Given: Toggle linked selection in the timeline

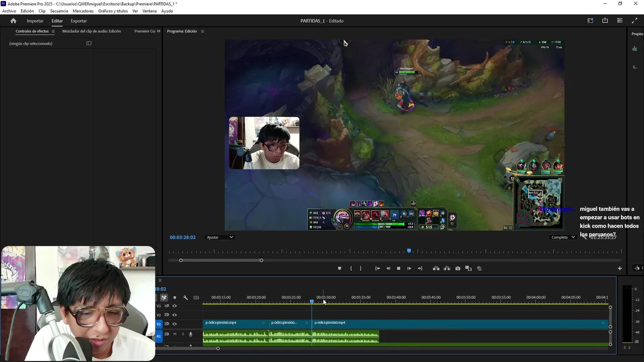Looking at the screenshot, I should 164,298.
